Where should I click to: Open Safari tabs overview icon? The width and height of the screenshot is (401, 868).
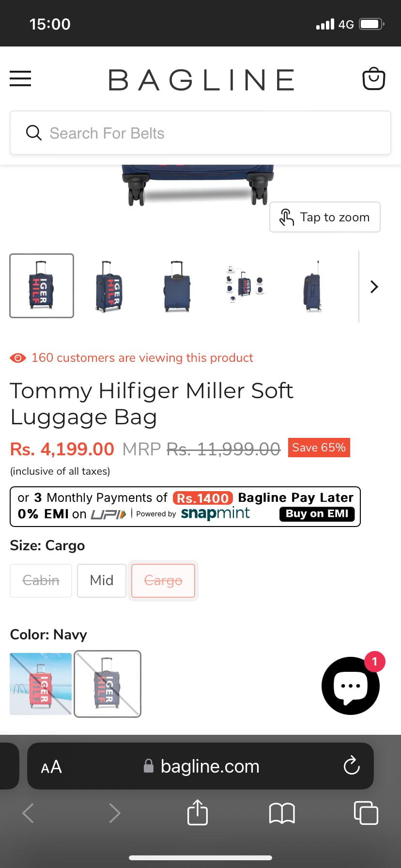coord(366,813)
